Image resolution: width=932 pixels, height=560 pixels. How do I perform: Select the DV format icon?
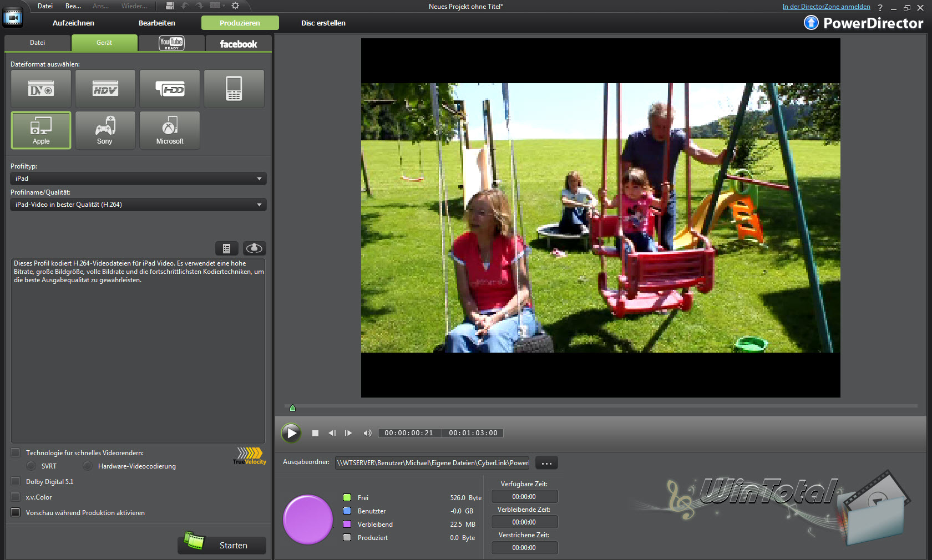41,89
